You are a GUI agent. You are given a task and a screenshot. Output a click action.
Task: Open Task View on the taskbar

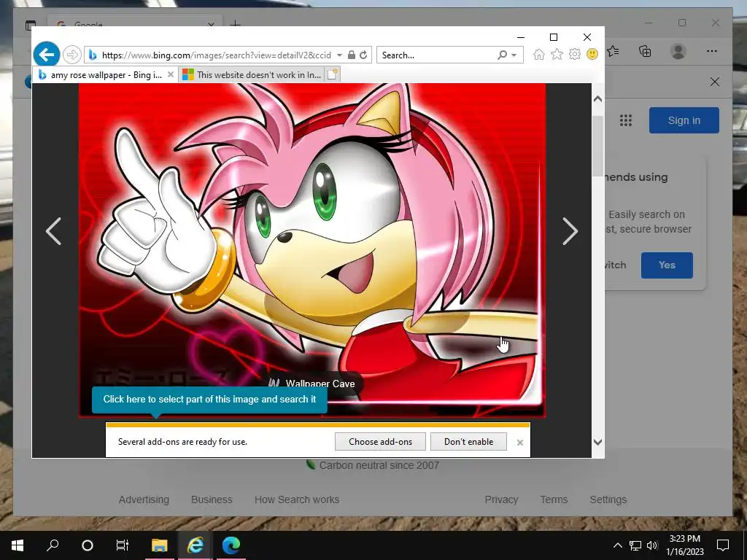(123, 545)
